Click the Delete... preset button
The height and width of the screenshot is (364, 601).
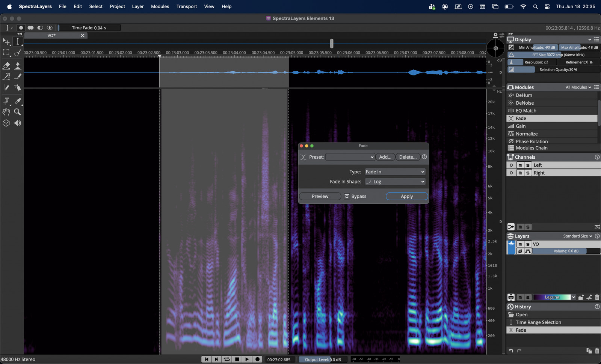point(408,157)
